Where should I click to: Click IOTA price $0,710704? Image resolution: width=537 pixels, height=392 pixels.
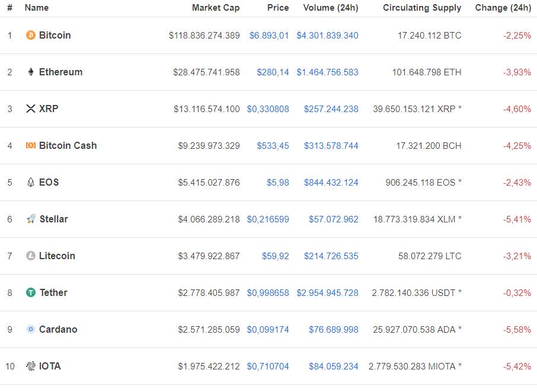point(268,366)
